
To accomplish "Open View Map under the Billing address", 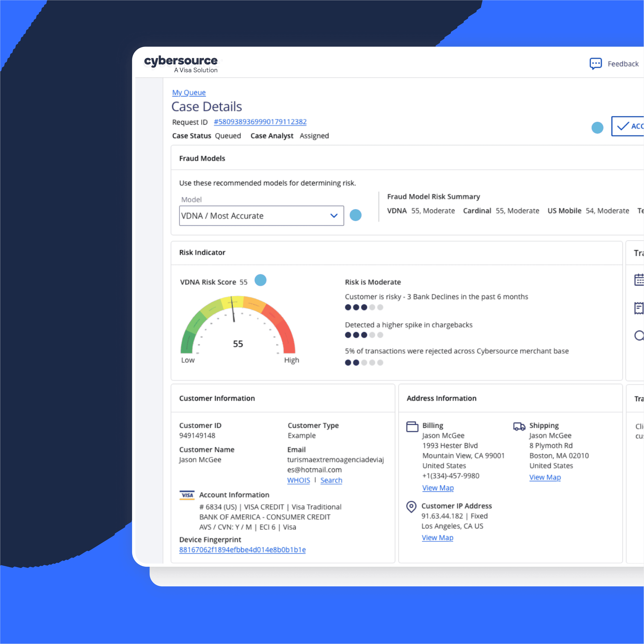I will pyautogui.click(x=438, y=488).
